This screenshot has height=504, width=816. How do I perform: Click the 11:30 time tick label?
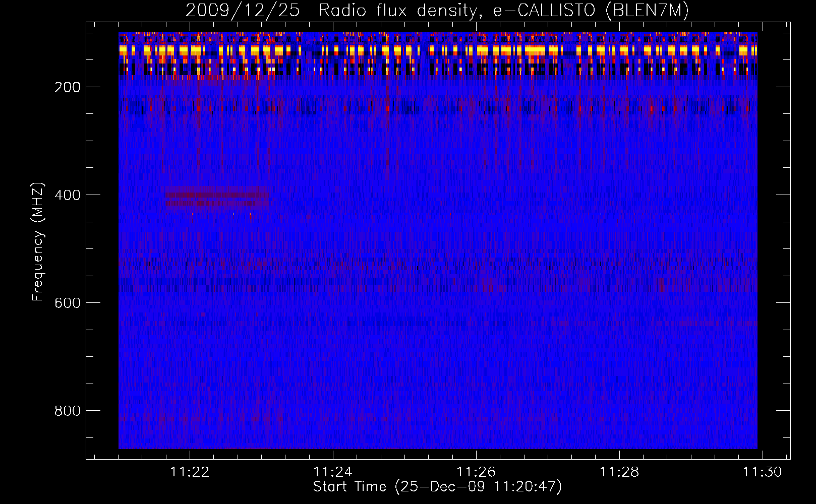[x=763, y=472]
